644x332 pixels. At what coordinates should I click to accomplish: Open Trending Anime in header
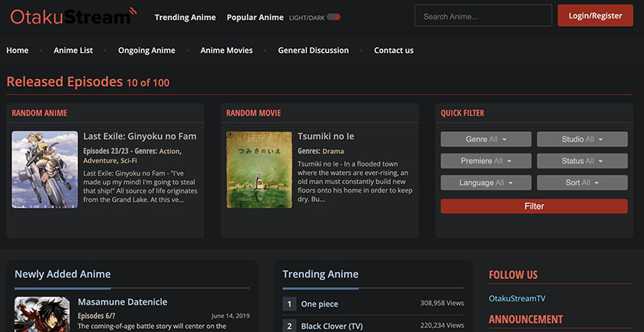click(186, 18)
